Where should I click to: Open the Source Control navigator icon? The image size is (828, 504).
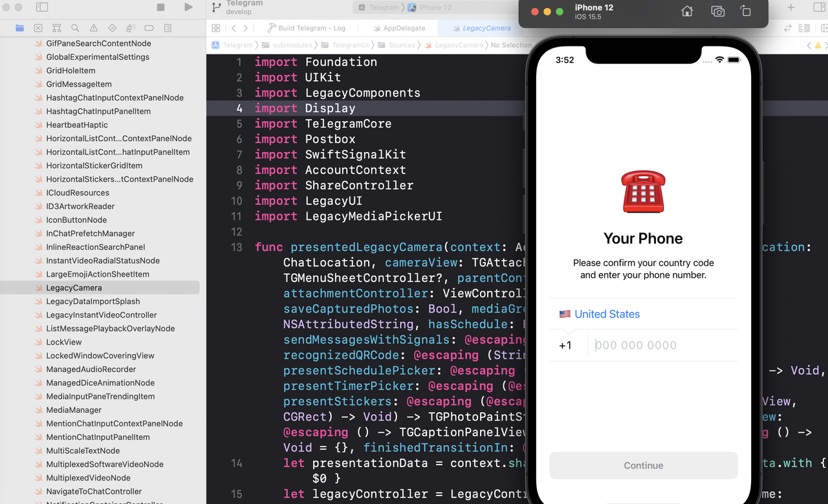[x=38, y=28]
